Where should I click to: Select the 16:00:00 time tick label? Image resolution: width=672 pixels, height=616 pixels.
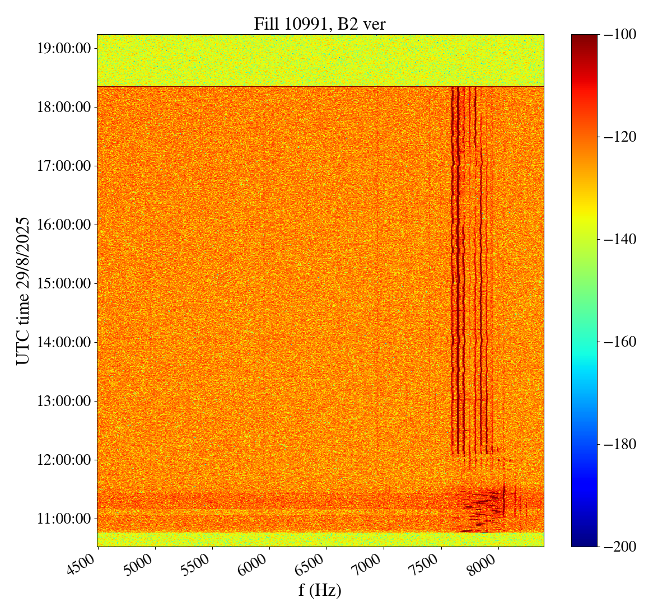63,225
